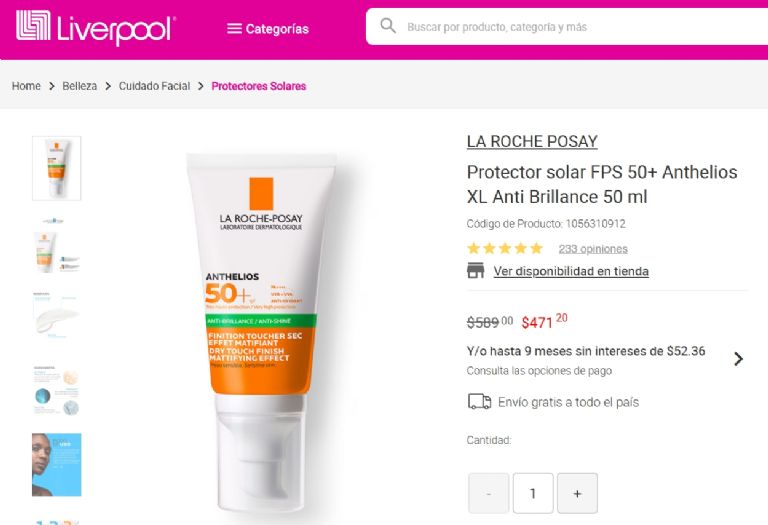
Task: Click the five-star rating
Action: (505, 248)
